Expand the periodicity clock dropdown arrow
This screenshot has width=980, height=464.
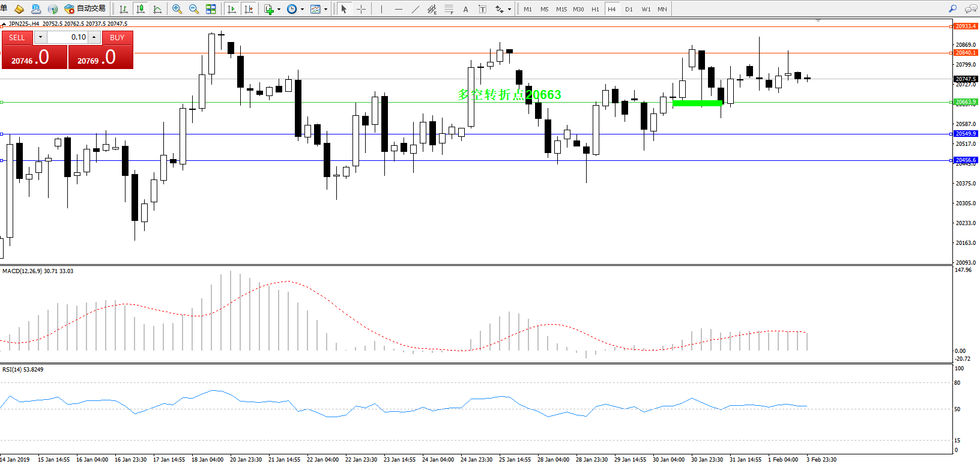coord(302,9)
